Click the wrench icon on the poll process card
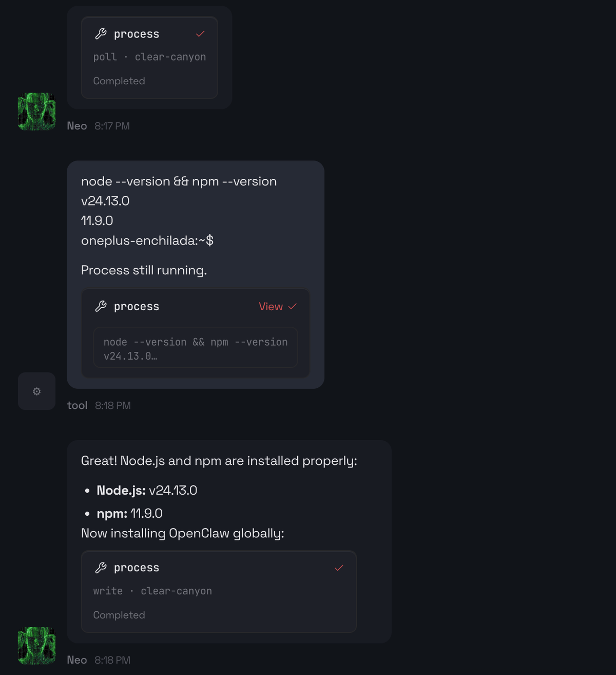Screen dimensions: 616x675 [x=101, y=33]
